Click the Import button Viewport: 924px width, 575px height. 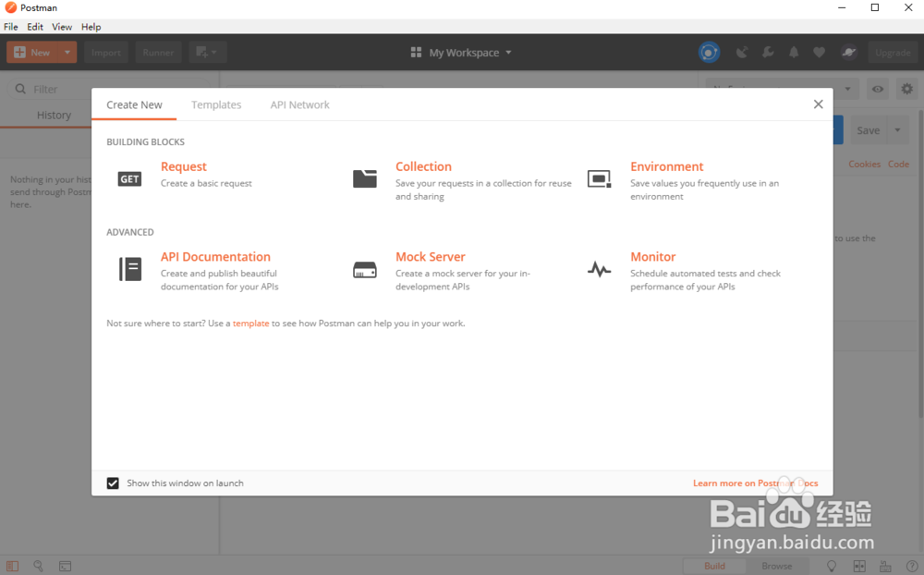[x=106, y=53]
